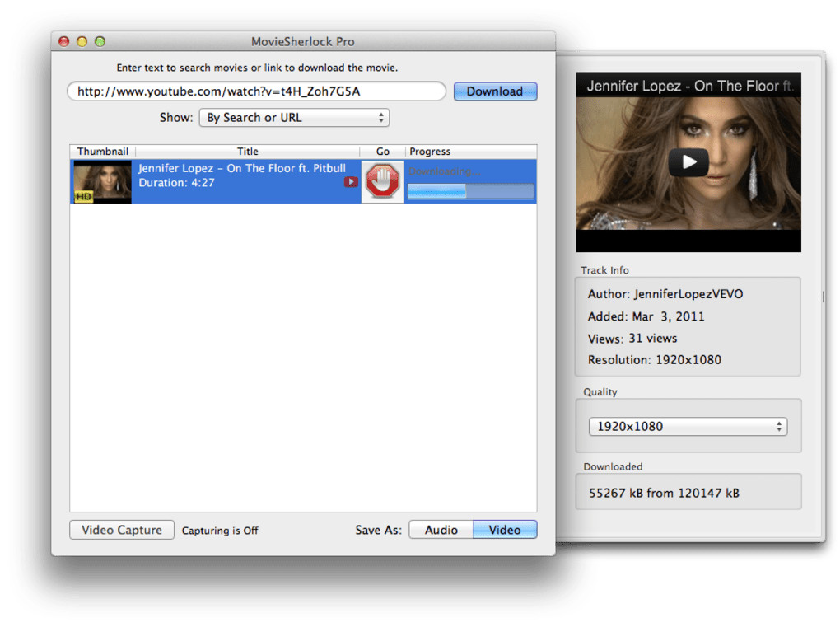Image resolution: width=840 pixels, height=627 pixels.
Task: Open the Show dropdown By Search or URL
Action: (x=294, y=117)
